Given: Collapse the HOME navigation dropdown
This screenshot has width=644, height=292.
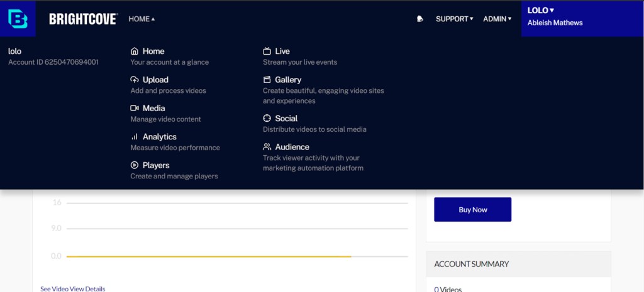Looking at the screenshot, I should pos(142,19).
